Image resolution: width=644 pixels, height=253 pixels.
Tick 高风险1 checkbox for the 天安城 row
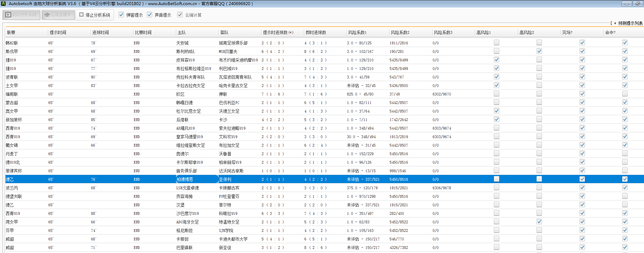coord(496,43)
